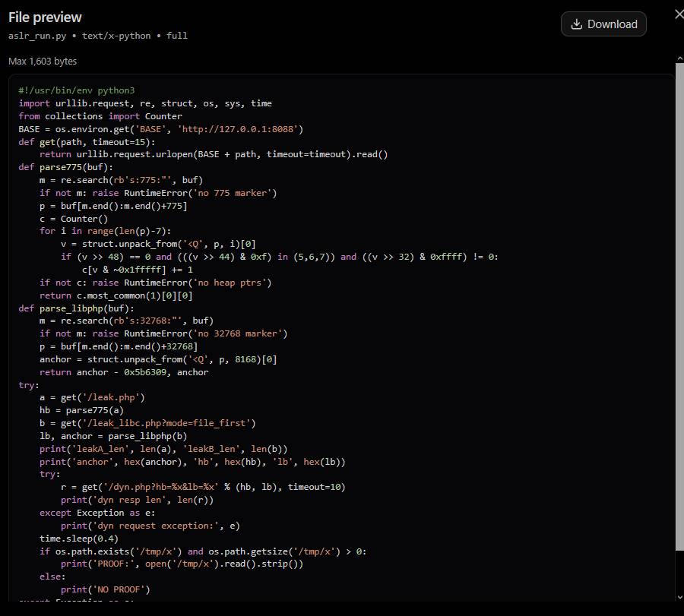Click the "from collections import Counter" line
The height and width of the screenshot is (616, 684).
tap(100, 116)
